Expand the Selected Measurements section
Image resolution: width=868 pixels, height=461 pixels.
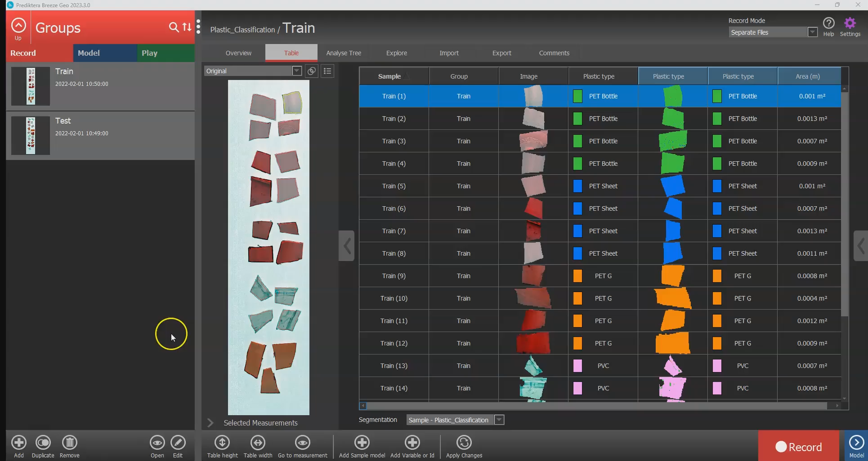210,423
